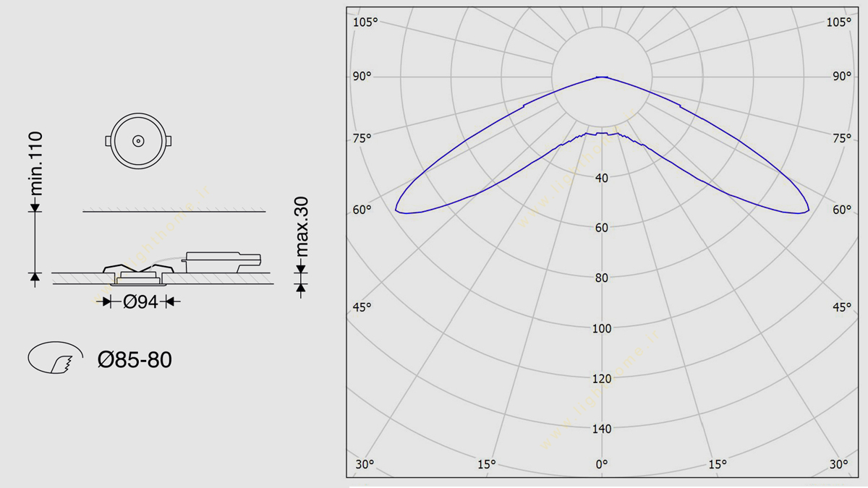Image resolution: width=868 pixels, height=488 pixels.
Task: Select the luminaire top-view circle drawing
Action: point(138,140)
